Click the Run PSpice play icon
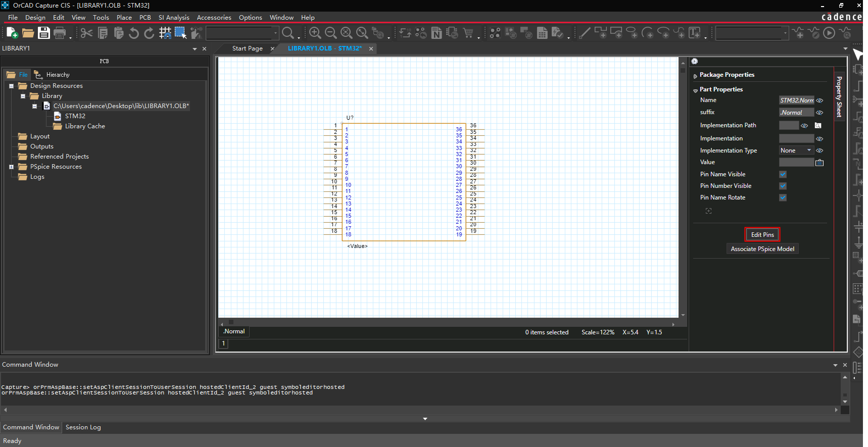 (x=829, y=33)
